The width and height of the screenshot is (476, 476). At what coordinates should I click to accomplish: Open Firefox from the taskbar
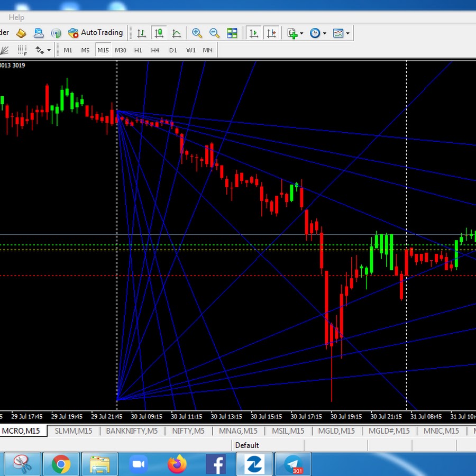coord(177,464)
